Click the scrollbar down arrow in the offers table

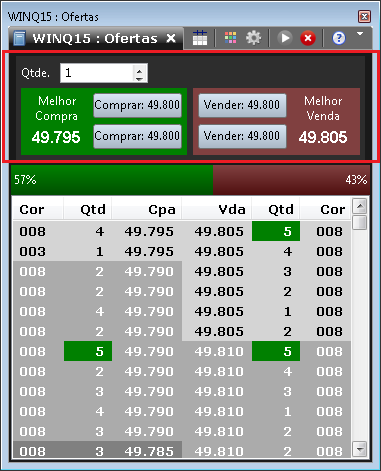click(x=360, y=449)
